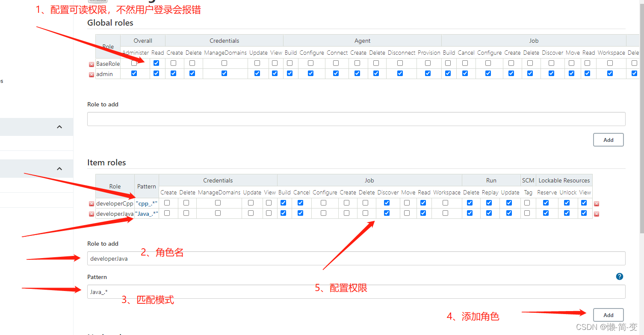The width and height of the screenshot is (644, 335).
Task: Open the "Java_.*" pattern link
Action: tap(147, 214)
